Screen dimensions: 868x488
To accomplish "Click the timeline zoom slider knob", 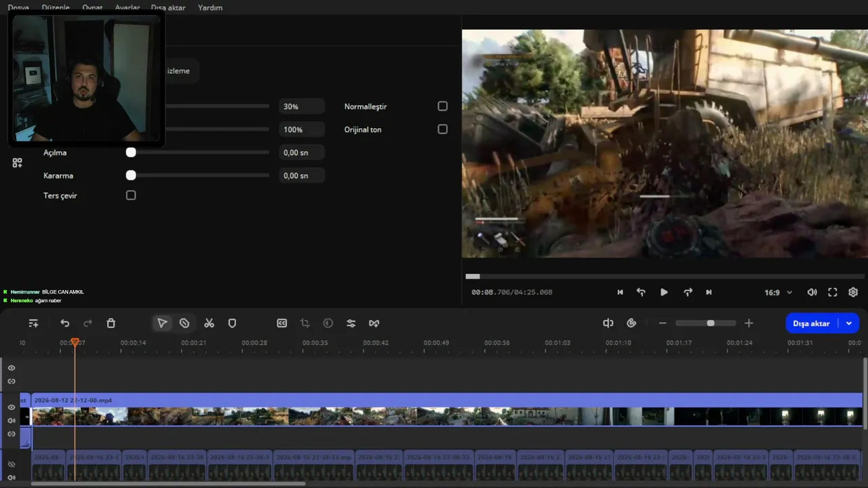I will (x=711, y=323).
